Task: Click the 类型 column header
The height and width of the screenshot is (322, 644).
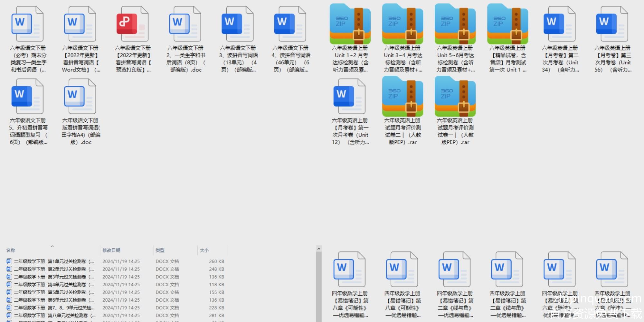Action: coord(160,251)
